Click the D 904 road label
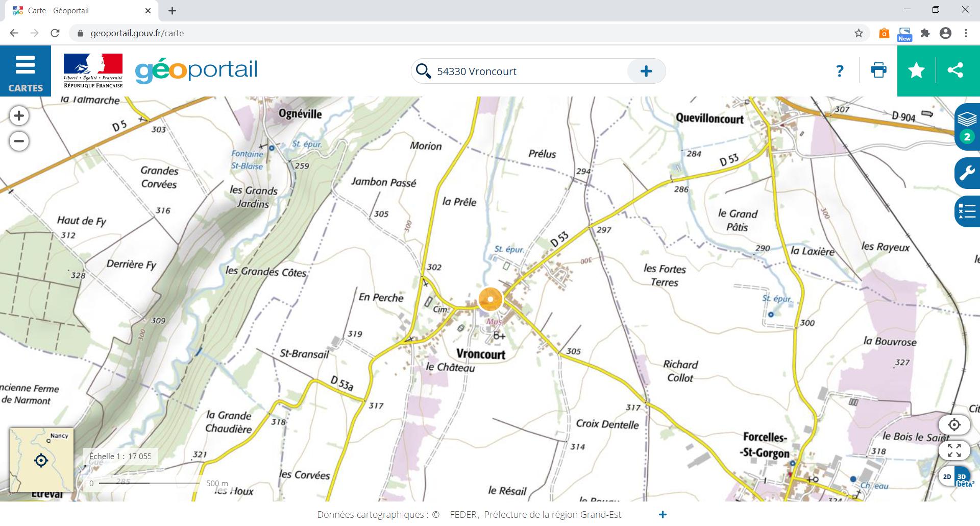 pyautogui.click(x=903, y=117)
